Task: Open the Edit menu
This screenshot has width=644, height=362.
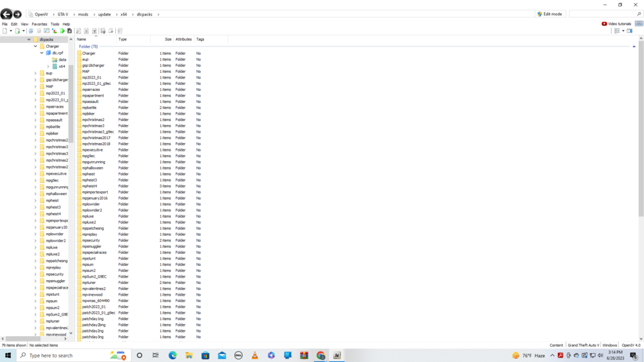Action: click(14, 24)
